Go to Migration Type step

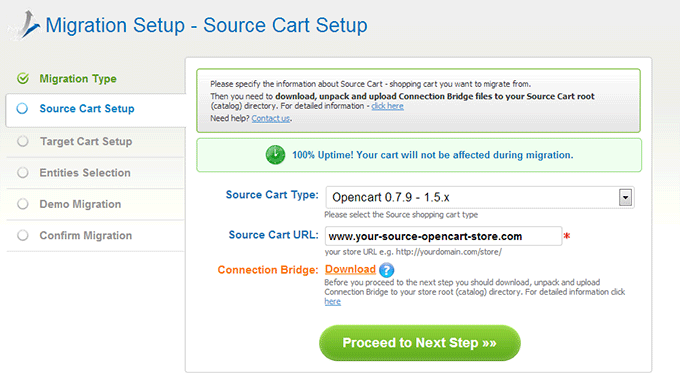point(78,79)
